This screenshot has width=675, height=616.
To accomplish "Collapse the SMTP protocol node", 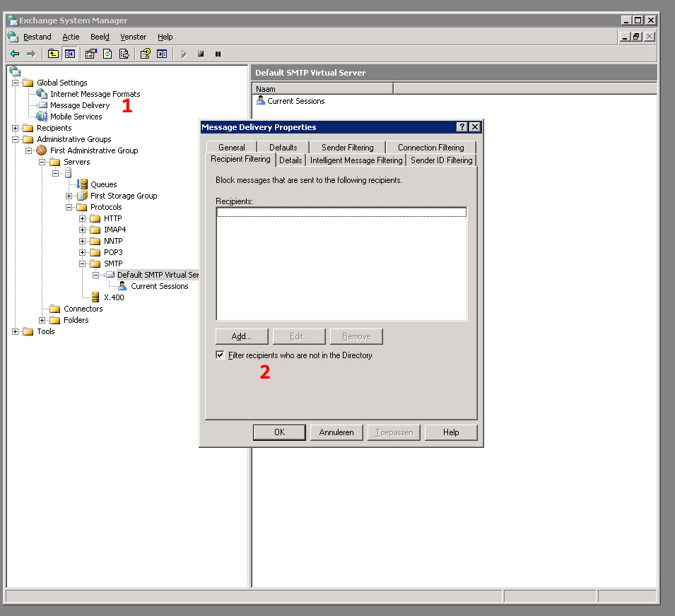I will (x=82, y=263).
